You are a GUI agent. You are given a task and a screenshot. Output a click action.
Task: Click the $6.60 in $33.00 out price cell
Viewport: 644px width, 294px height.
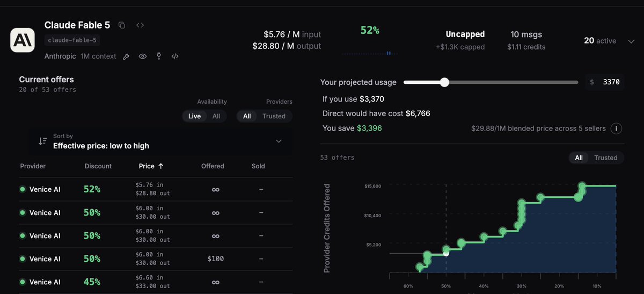(x=152, y=282)
